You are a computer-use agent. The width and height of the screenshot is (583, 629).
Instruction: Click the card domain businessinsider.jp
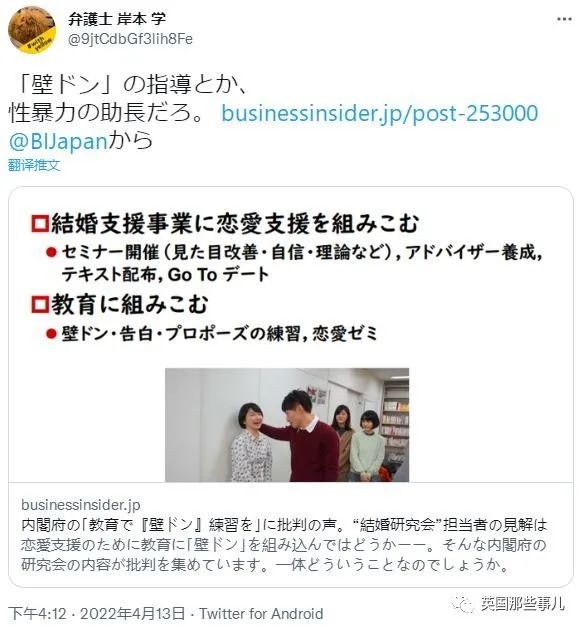(81, 505)
